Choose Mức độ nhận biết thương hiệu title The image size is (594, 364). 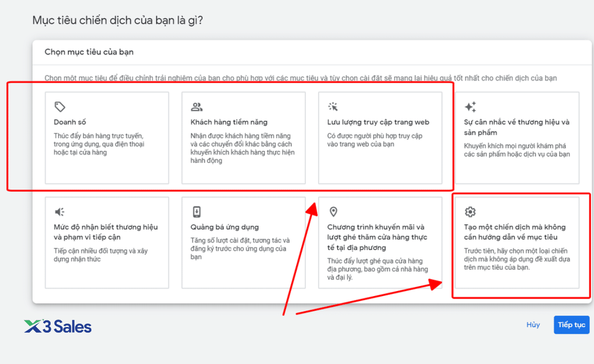106,232
